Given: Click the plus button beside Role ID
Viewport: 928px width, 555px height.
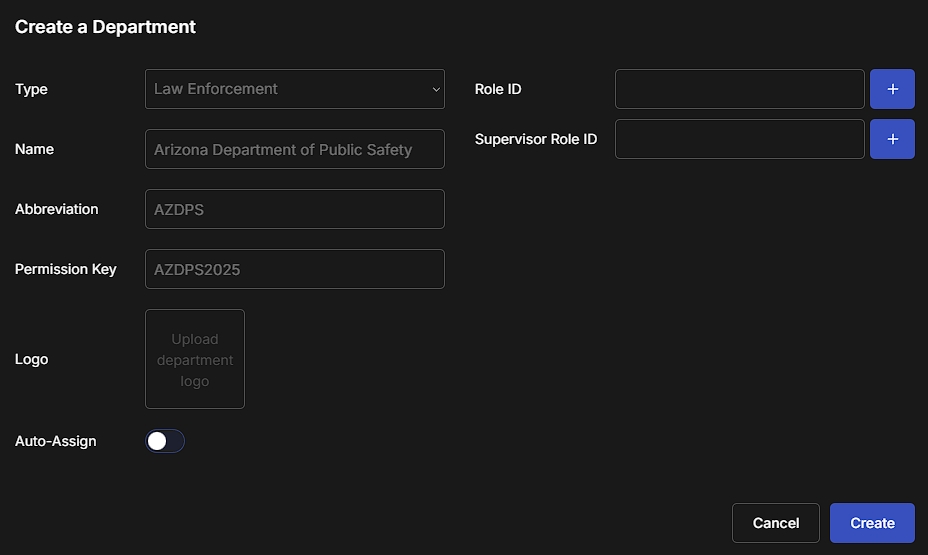Looking at the screenshot, I should pyautogui.click(x=892, y=89).
